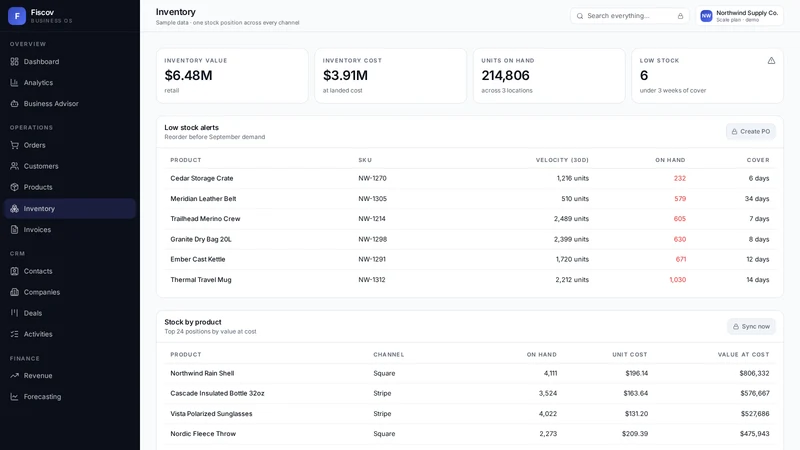
Task: Click the Deals kanban icon
Action: coord(14,313)
